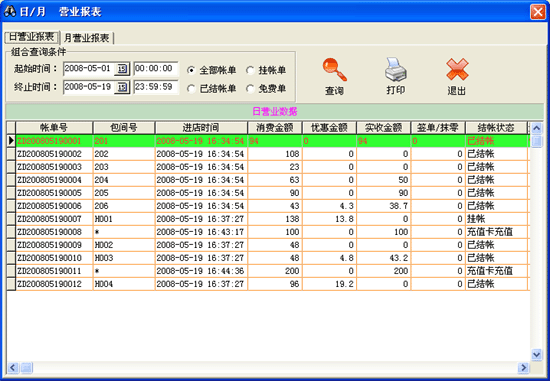The height and width of the screenshot is (381, 550).
Task: Open the 起始时间 calendar picker icon
Action: pos(122,69)
